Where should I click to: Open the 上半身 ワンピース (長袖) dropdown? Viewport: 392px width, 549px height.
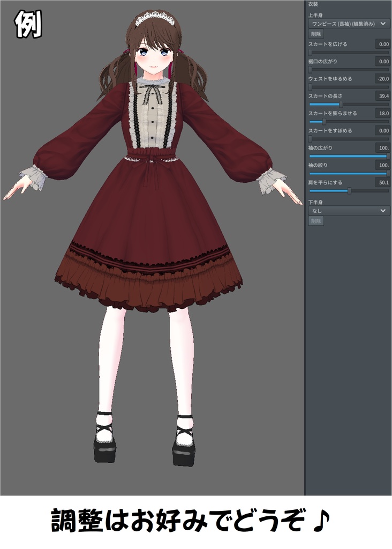click(349, 24)
